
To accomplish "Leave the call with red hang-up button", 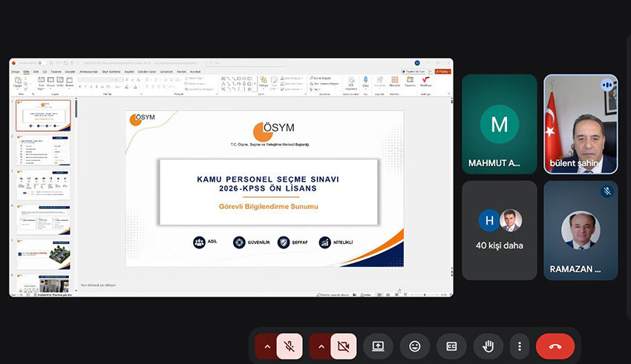I will click(555, 346).
